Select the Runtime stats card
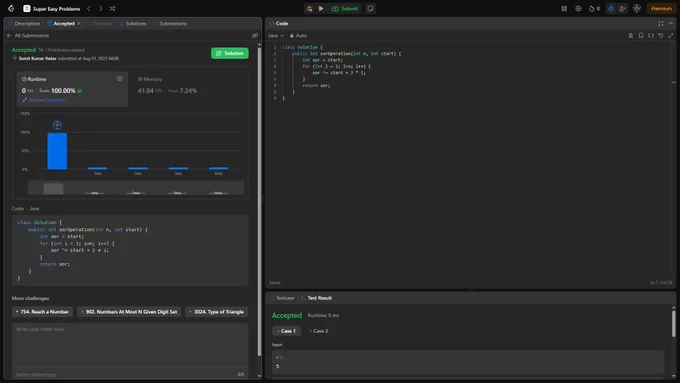The height and width of the screenshot is (383, 680). point(72,89)
